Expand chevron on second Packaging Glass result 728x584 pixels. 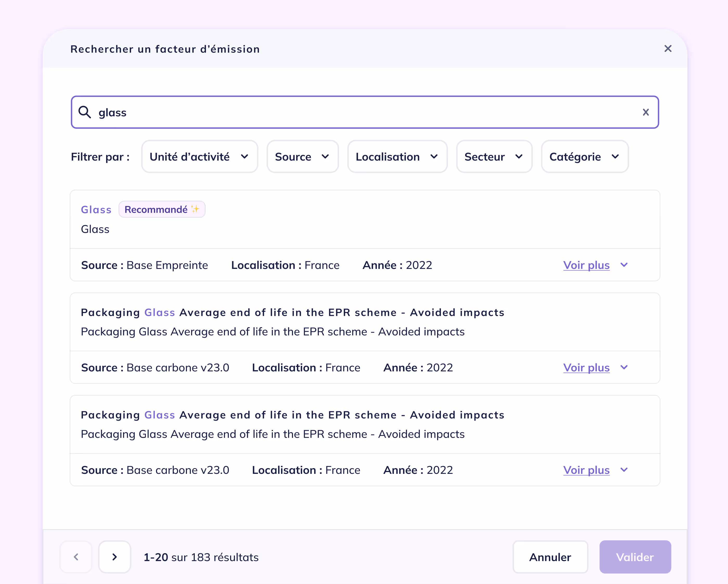coord(624,367)
